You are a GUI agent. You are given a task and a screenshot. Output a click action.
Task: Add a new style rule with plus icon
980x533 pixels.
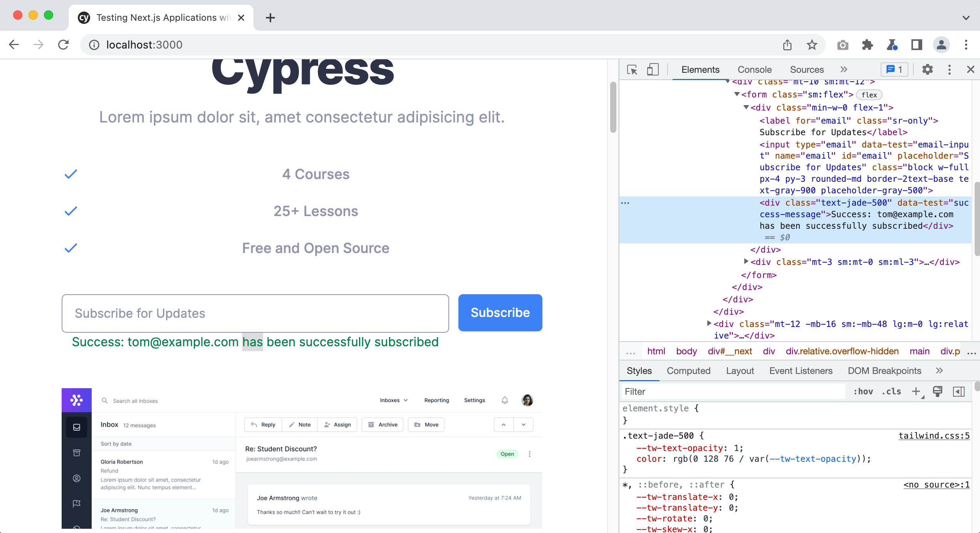916,391
